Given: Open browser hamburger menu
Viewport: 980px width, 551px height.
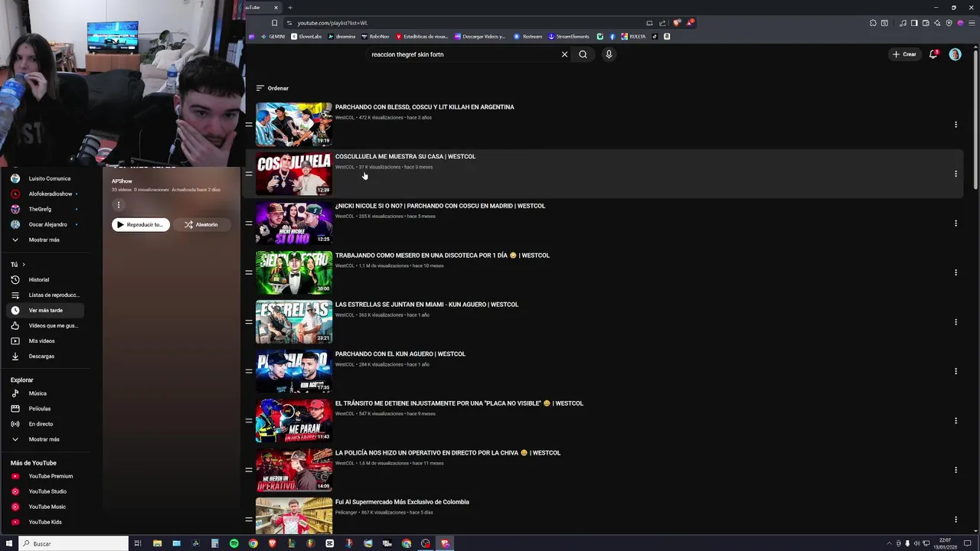Looking at the screenshot, I should click(972, 23).
